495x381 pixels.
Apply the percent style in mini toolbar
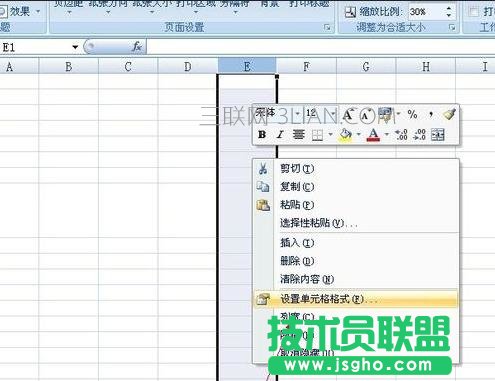click(412, 115)
